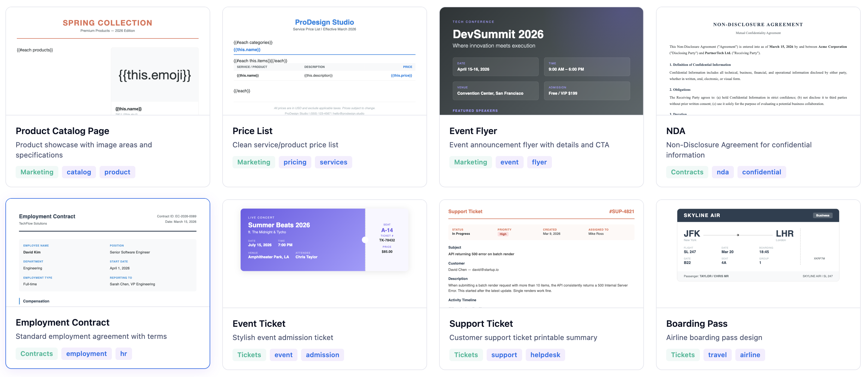
Task: Select the airline tag on Boarding Pass
Action: click(750, 355)
